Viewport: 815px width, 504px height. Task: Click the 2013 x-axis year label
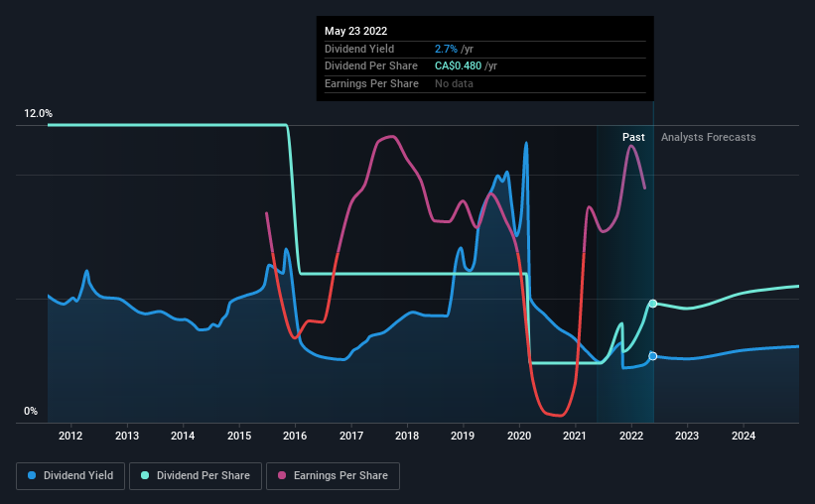127,436
